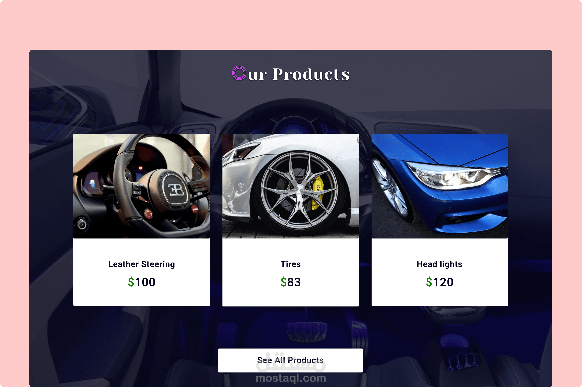Open the Tires product photo
The height and width of the screenshot is (392, 582).
(x=291, y=186)
